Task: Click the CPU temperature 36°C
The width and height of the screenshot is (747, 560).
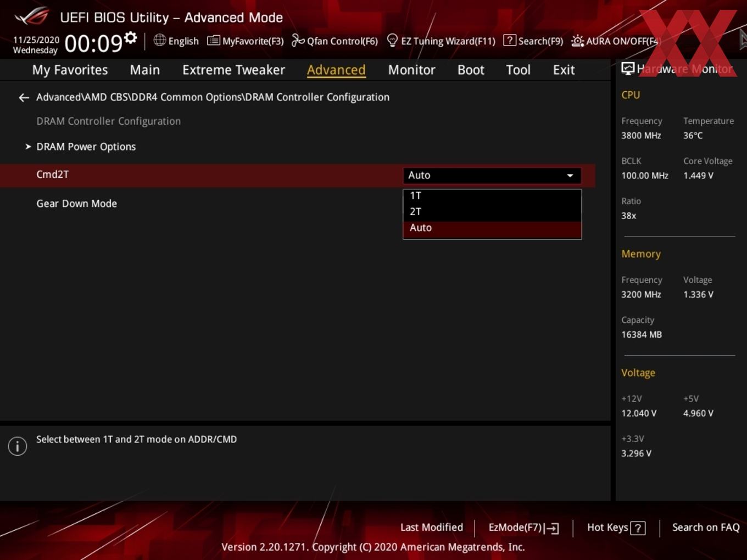Action: pyautogui.click(x=693, y=136)
